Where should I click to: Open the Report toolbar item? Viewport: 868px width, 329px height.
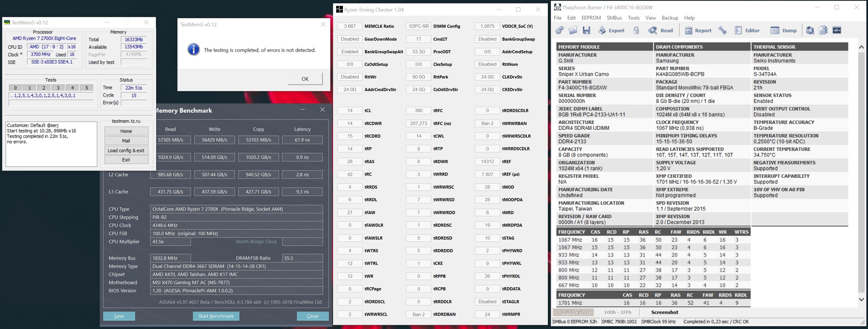coord(698,30)
